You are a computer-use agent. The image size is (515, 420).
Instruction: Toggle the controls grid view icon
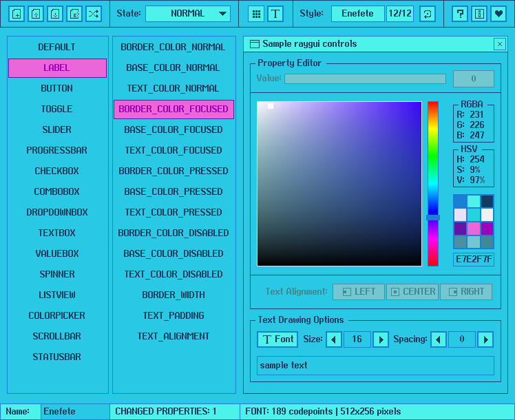(x=255, y=14)
